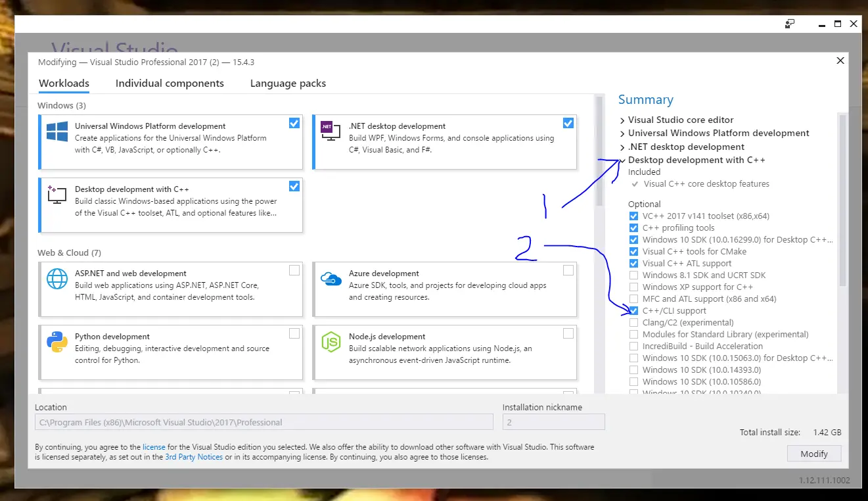The image size is (868, 501).
Task: Check Azure development workload checkbox
Action: pos(568,270)
